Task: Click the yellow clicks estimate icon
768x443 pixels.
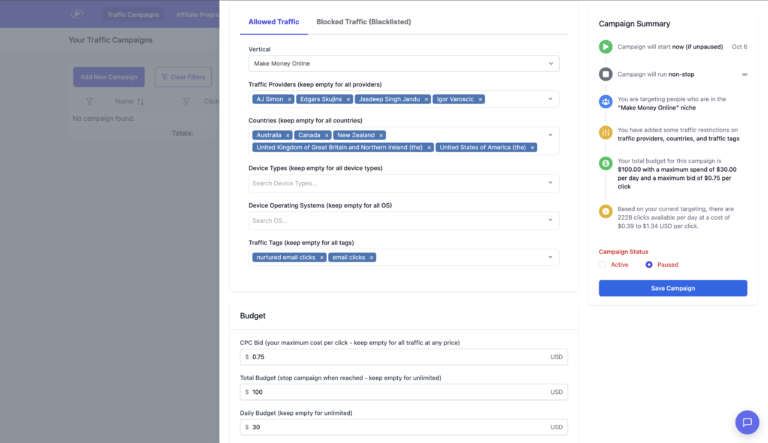Action: (605, 211)
